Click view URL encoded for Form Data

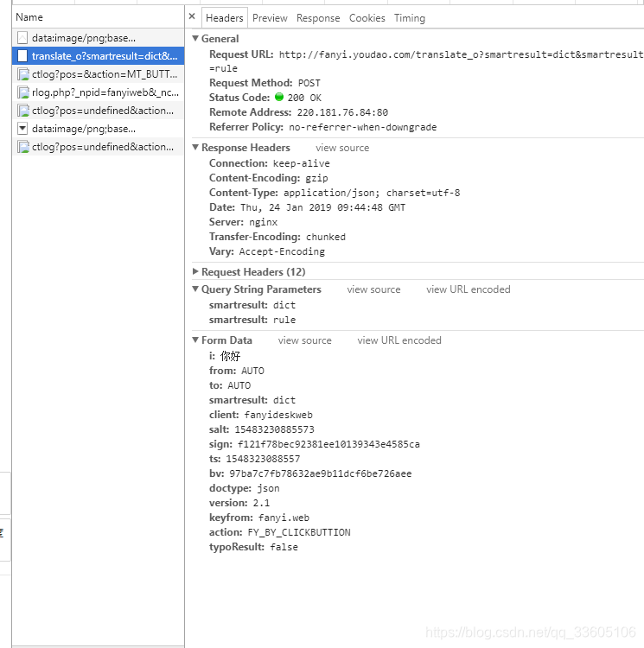point(399,340)
